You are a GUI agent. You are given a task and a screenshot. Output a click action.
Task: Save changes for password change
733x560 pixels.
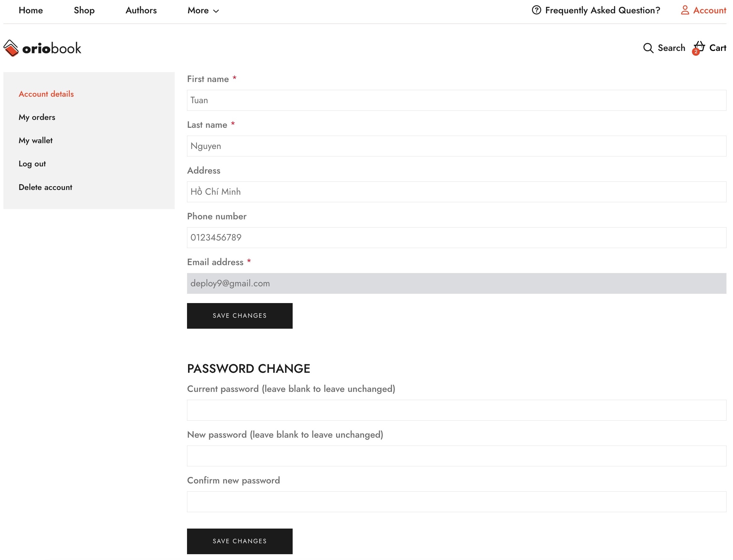[x=240, y=541]
